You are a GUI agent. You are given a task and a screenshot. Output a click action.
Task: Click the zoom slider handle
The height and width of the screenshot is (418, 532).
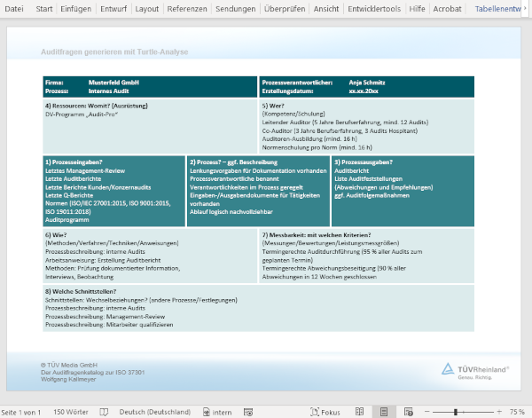(456, 412)
